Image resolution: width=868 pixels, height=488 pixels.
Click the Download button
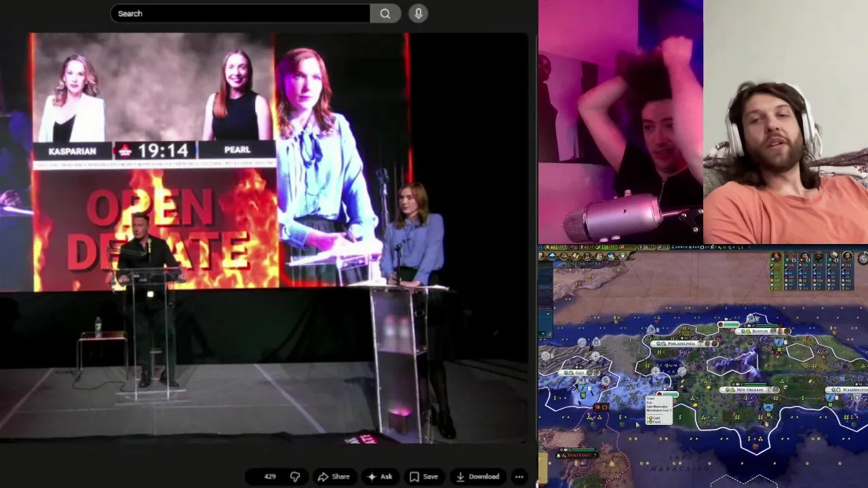tap(477, 476)
